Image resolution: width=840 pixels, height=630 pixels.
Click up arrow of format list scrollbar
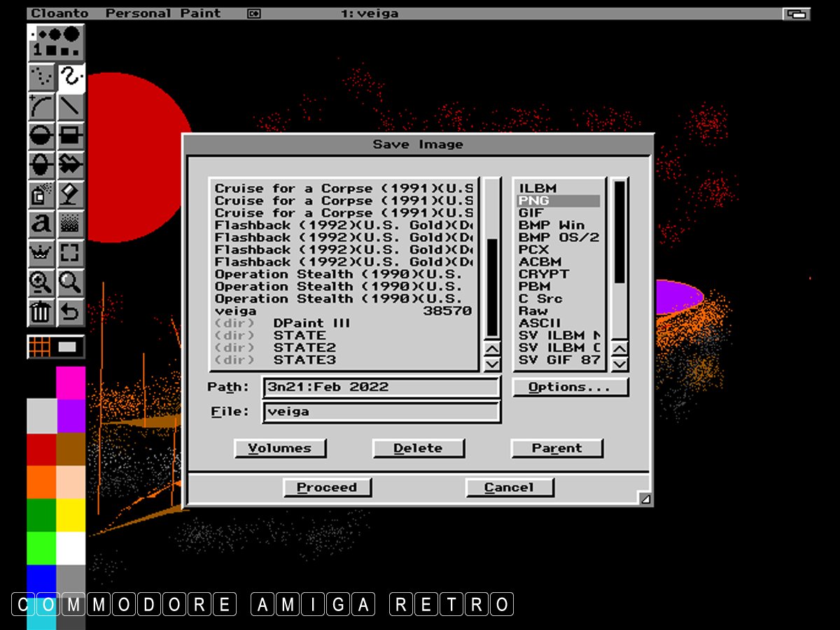coord(619,349)
